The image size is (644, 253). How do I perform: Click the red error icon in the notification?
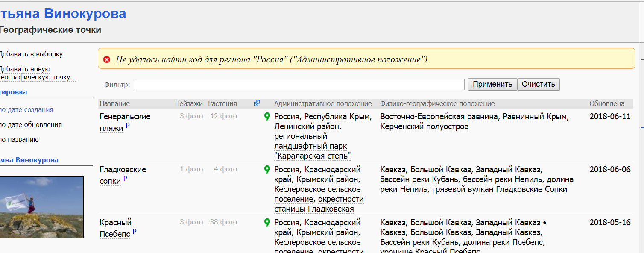(107, 59)
